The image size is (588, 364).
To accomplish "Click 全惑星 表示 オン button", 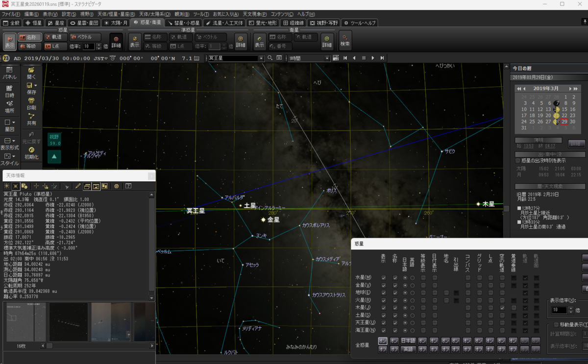I will click(383, 341).
